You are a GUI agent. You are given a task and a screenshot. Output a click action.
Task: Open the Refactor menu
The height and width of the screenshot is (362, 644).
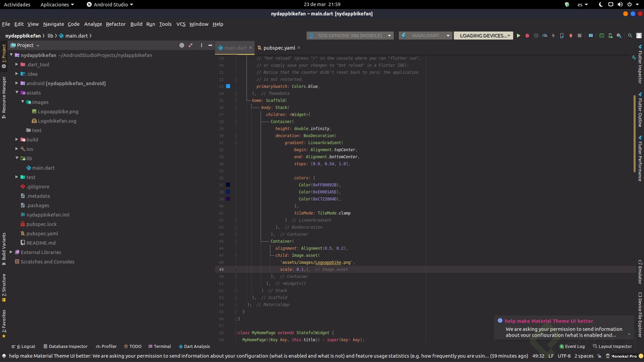coord(115,24)
